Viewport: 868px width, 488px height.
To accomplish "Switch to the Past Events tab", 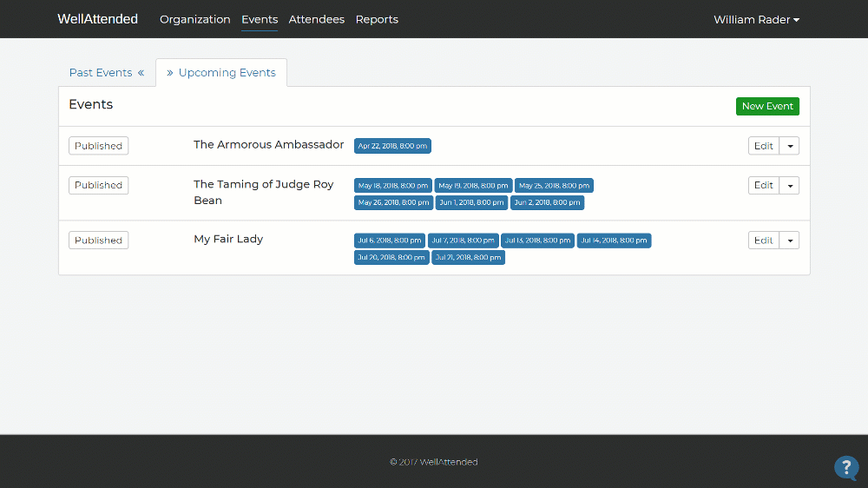I will (107, 73).
